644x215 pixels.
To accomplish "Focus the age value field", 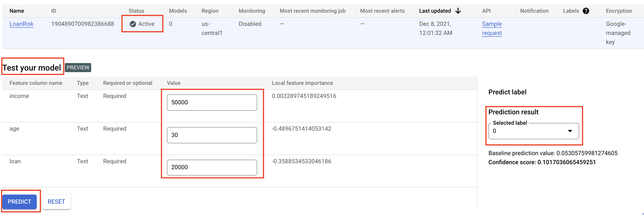I will coord(212,135).
